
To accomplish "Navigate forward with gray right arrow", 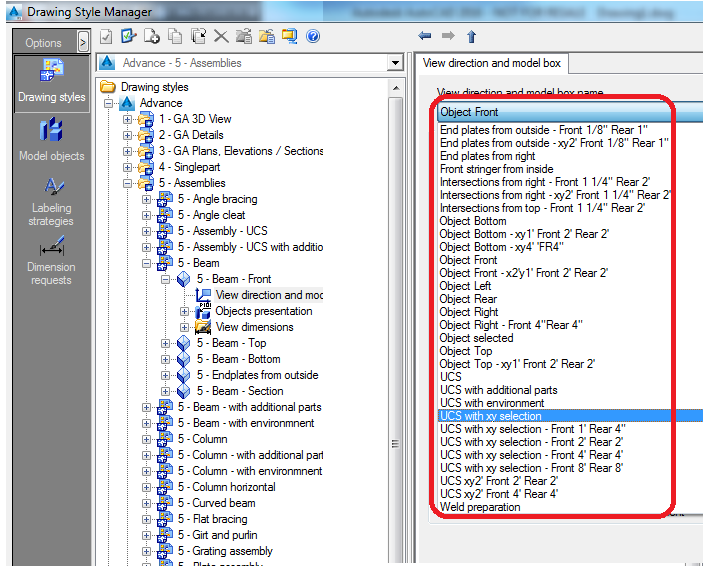I will click(448, 36).
